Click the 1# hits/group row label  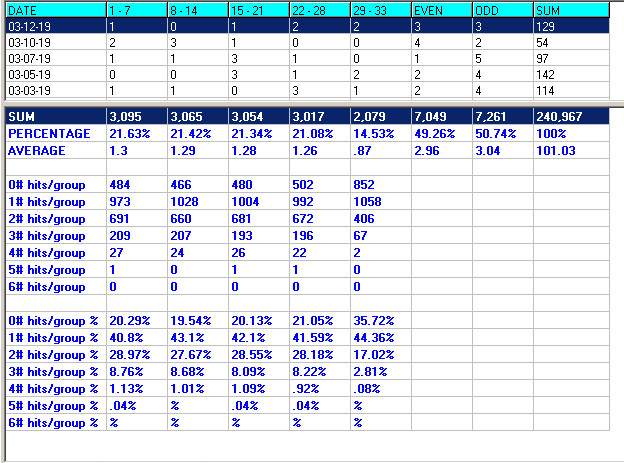47,202
